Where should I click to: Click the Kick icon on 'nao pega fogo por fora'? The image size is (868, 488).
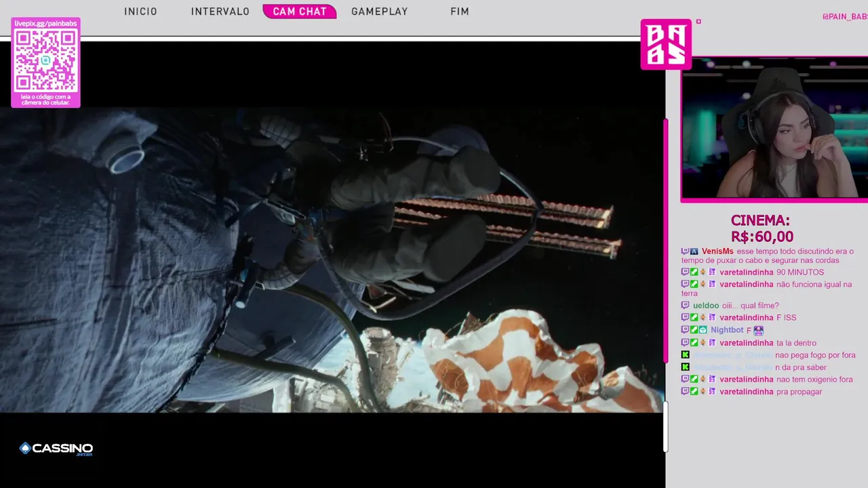pyautogui.click(x=685, y=355)
